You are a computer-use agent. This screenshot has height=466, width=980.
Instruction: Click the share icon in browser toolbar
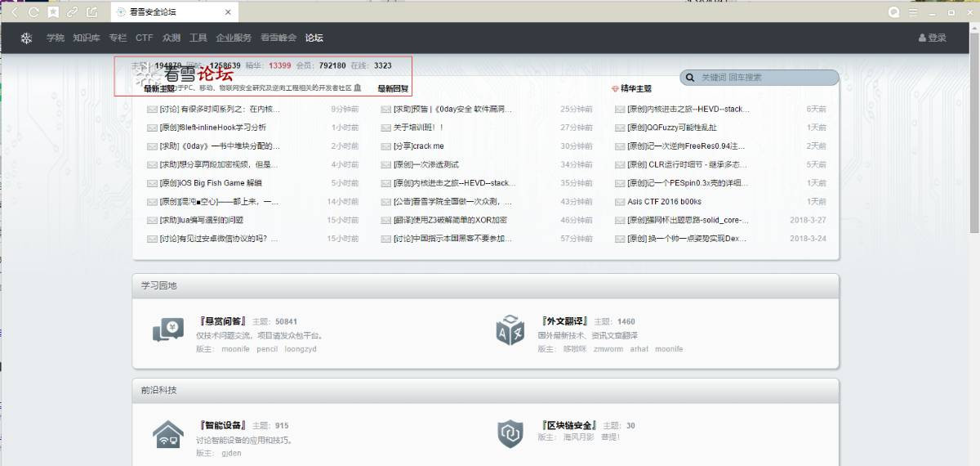(x=92, y=12)
